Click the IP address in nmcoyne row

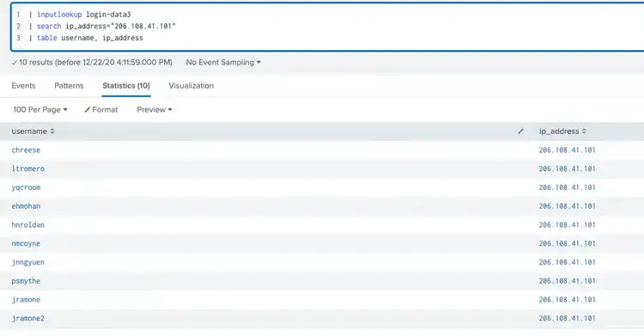click(x=568, y=243)
